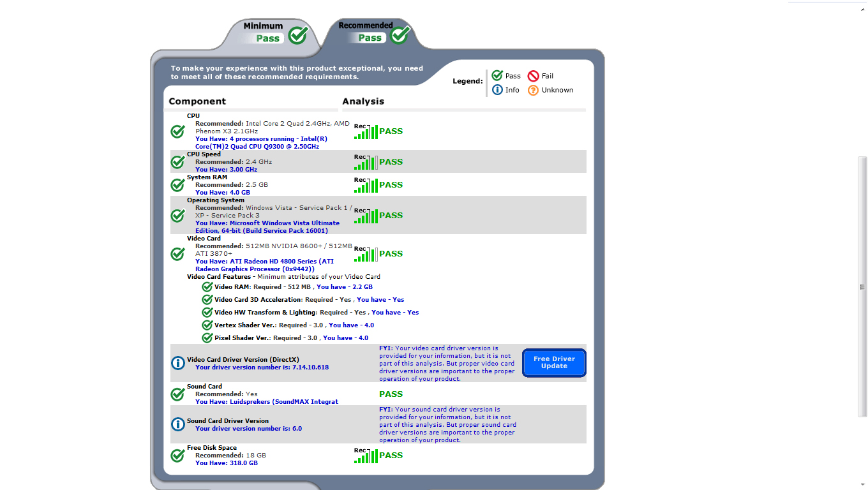Viewport: 868px width, 490px height.
Task: Click the Unknown icon in the legend
Action: 534,90
